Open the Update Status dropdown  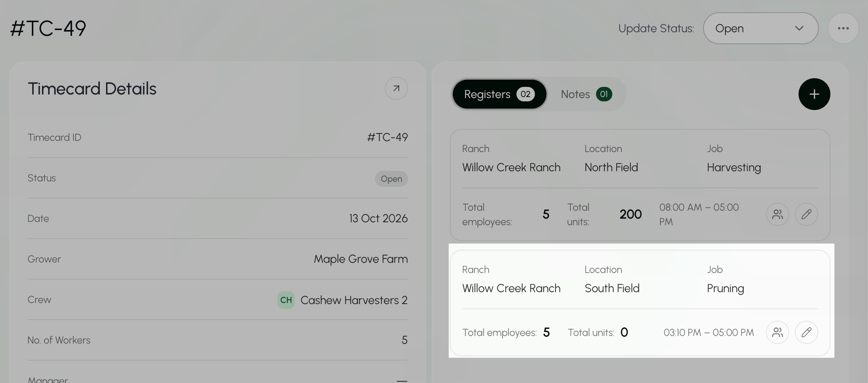click(761, 28)
